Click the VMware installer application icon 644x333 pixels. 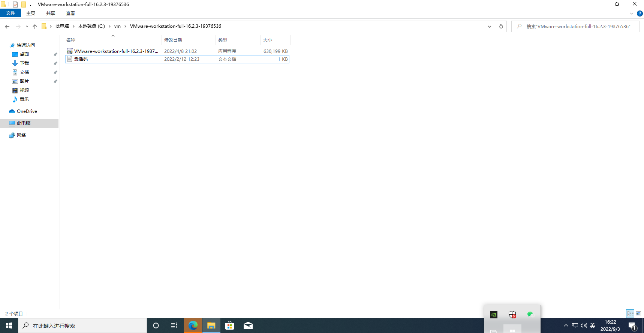pyautogui.click(x=69, y=51)
